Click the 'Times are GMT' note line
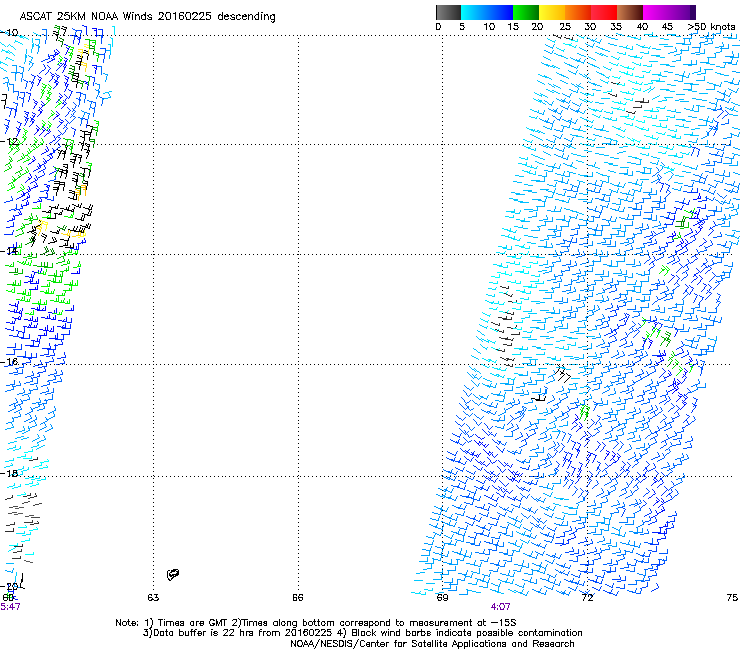 point(315,623)
